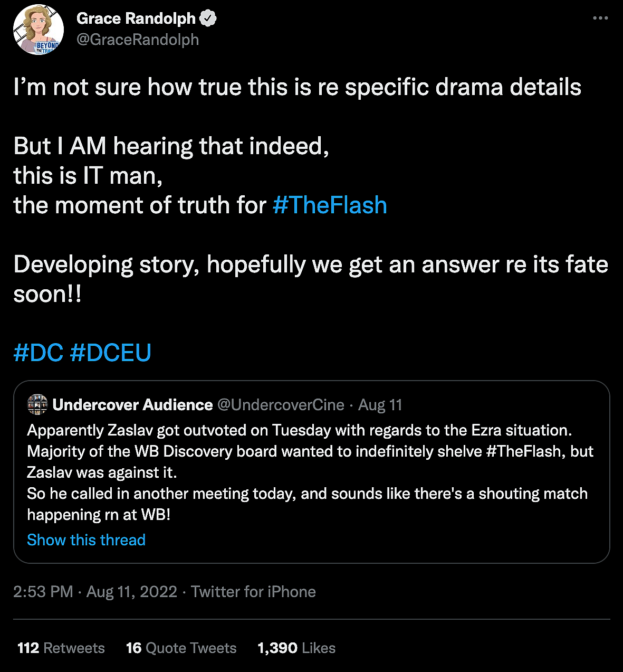The image size is (623, 672).
Task: Open the #DCEU hashtag
Action: [x=110, y=353]
